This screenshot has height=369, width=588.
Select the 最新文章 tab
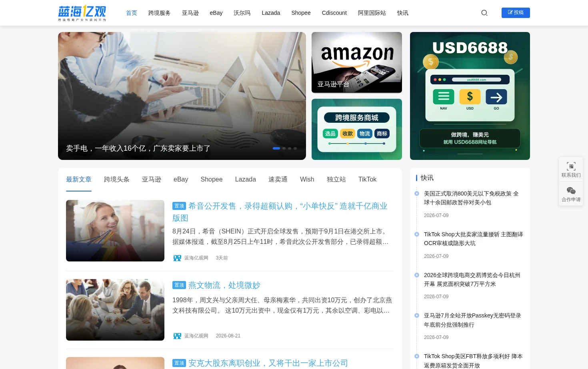click(x=79, y=180)
